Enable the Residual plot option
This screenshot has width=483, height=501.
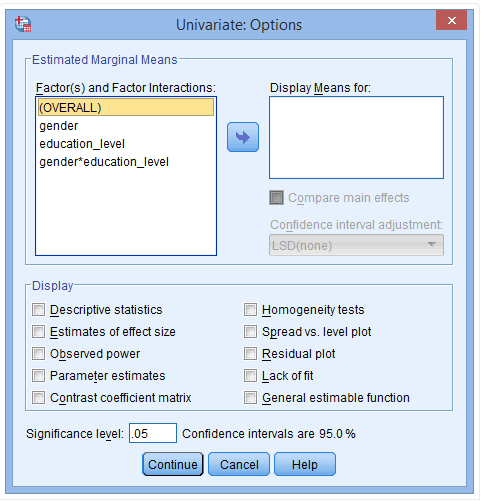pyautogui.click(x=250, y=354)
